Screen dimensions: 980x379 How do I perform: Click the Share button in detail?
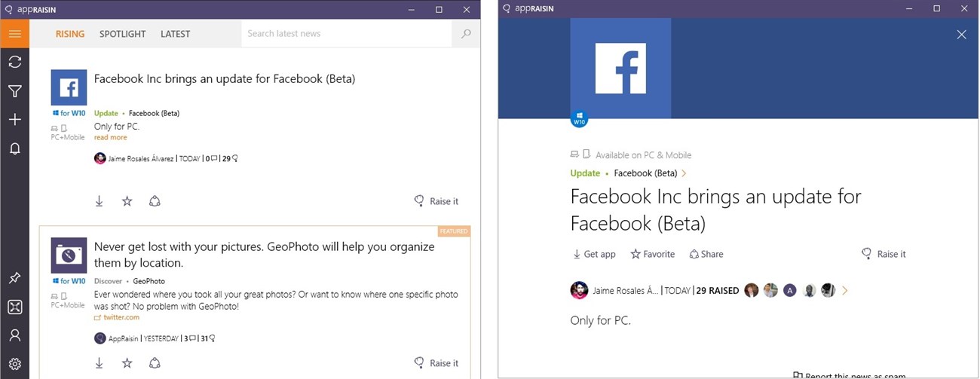[x=706, y=254]
